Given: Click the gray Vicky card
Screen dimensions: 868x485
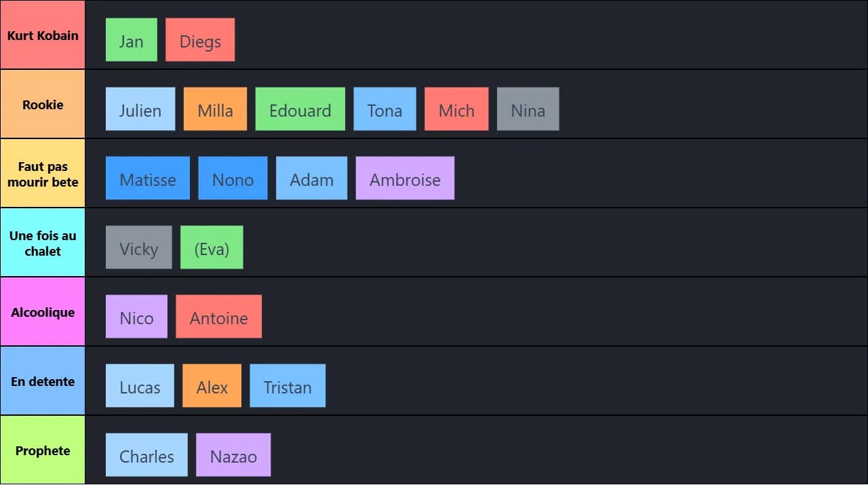Looking at the screenshot, I should 139,248.
